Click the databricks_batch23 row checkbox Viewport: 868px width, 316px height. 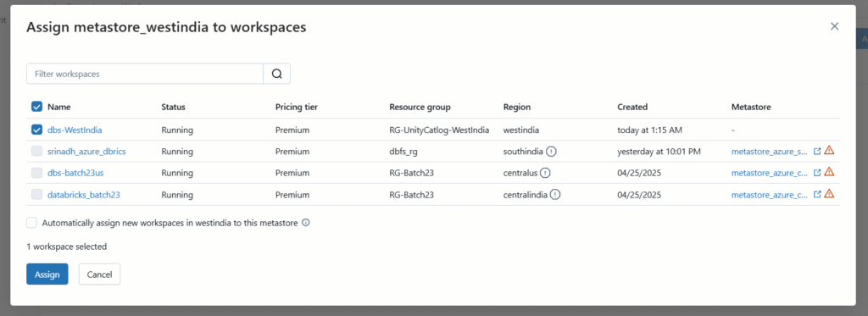click(x=36, y=194)
